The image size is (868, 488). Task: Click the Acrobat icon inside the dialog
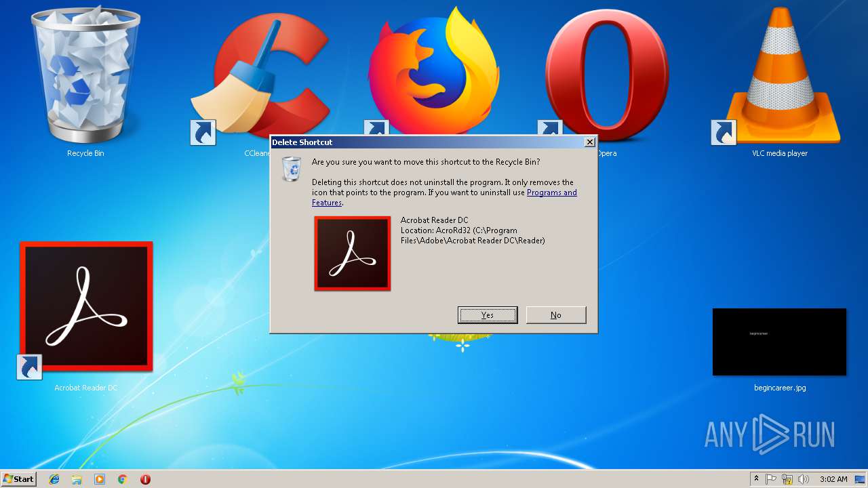[353, 253]
